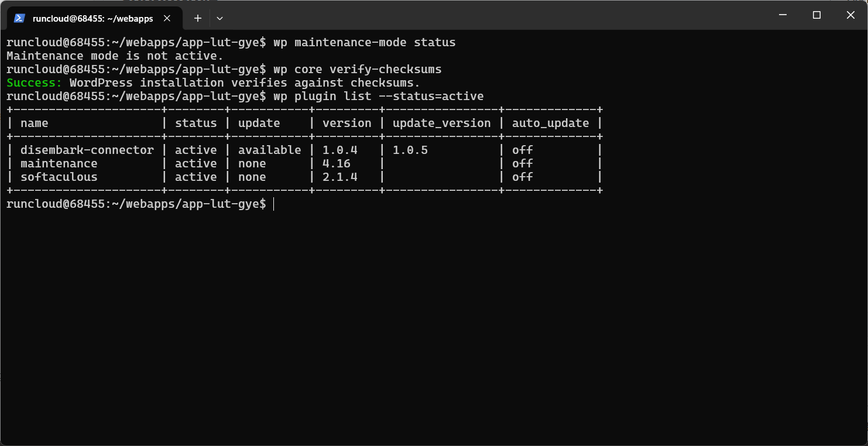Open a new tab with plus button
The height and width of the screenshot is (446, 868).
[198, 18]
